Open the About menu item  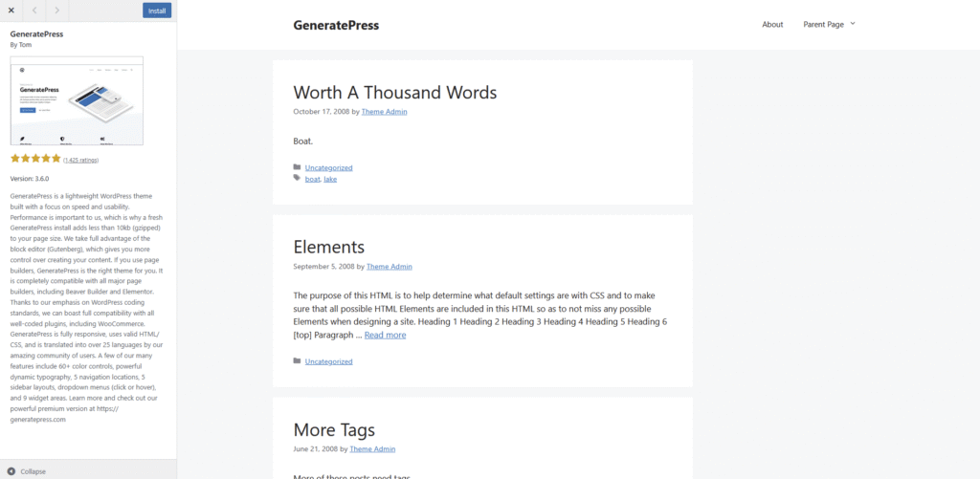point(772,25)
